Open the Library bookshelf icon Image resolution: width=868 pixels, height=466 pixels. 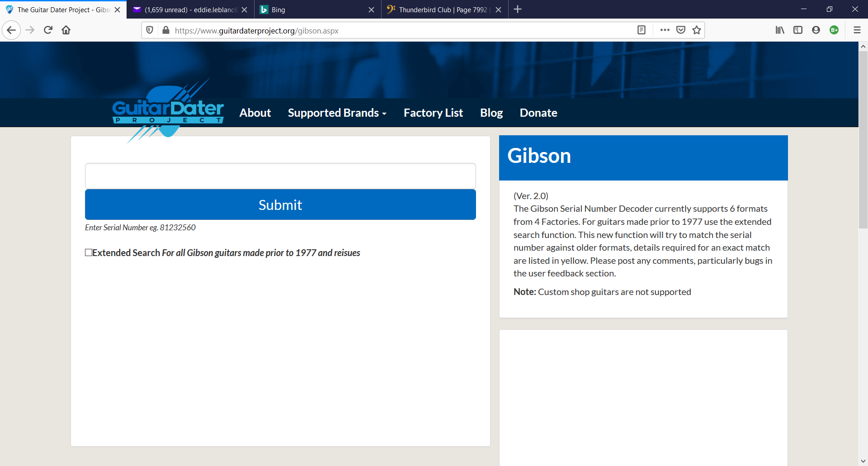click(780, 30)
